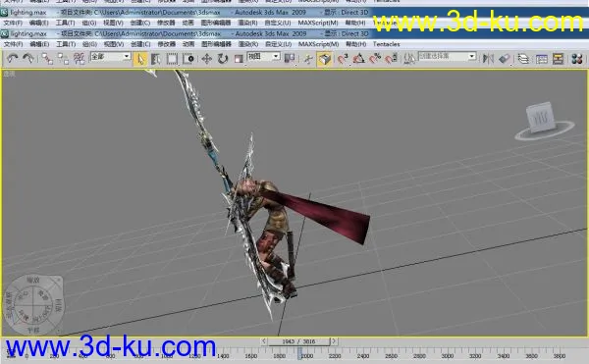Open 图形编辑器 menu directly above the toolbar
The width and height of the screenshot is (589, 364).
(216, 44)
